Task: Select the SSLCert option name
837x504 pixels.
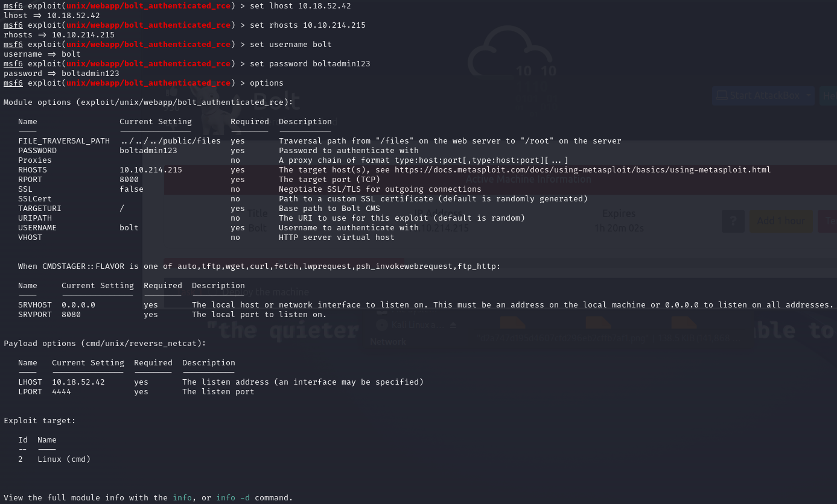Action: (35, 199)
